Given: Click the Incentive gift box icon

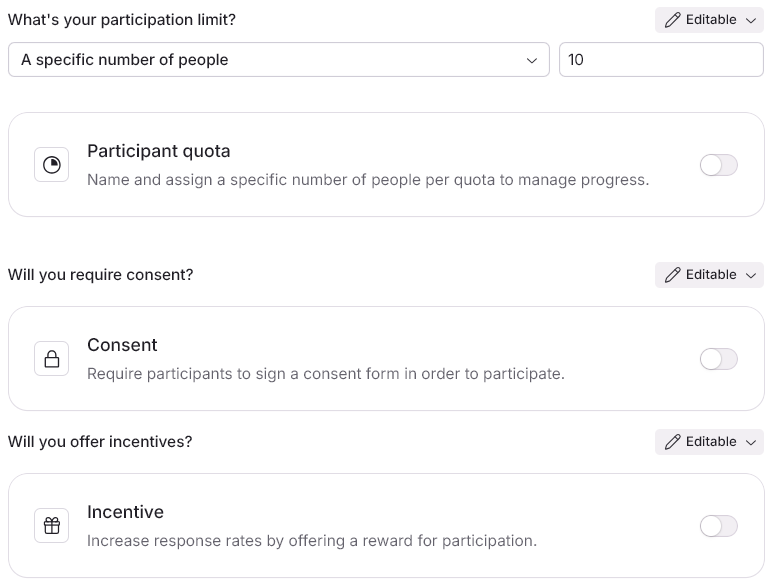Looking at the screenshot, I should (52, 525).
